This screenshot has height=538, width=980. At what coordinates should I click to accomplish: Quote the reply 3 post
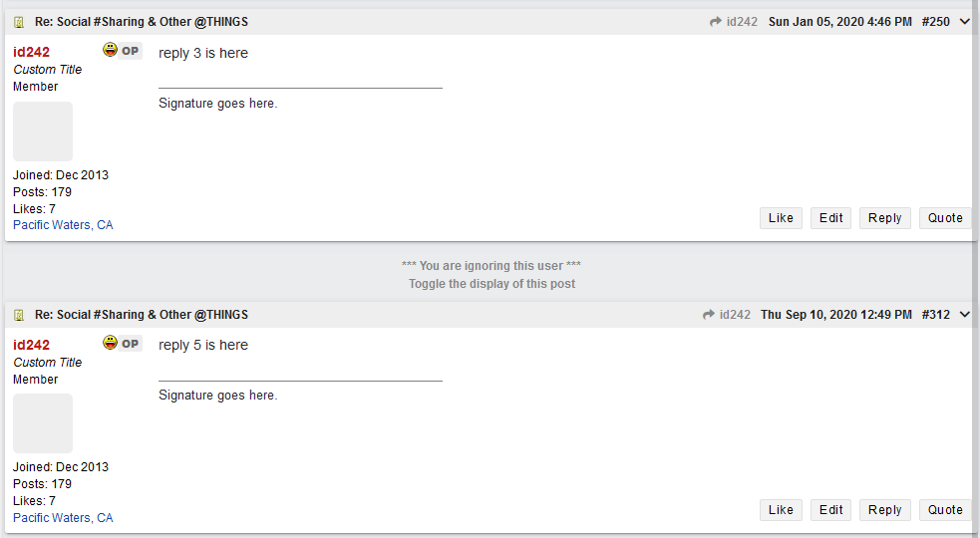click(945, 218)
